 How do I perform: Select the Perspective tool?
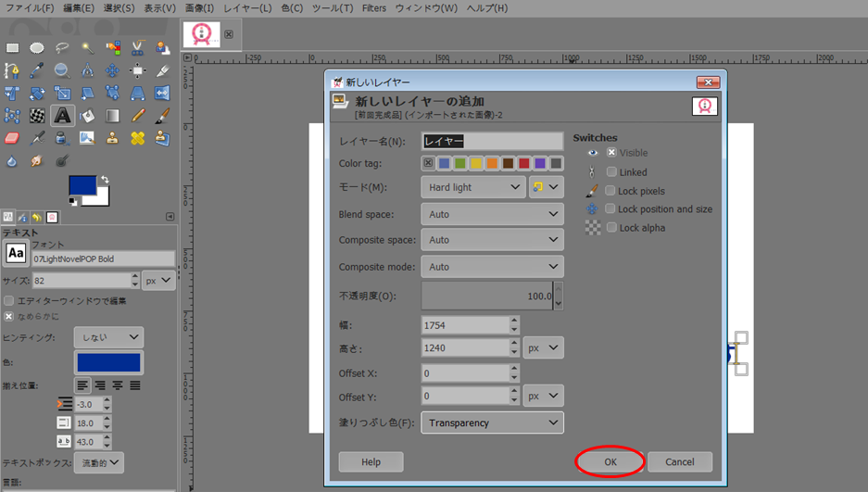[138, 93]
